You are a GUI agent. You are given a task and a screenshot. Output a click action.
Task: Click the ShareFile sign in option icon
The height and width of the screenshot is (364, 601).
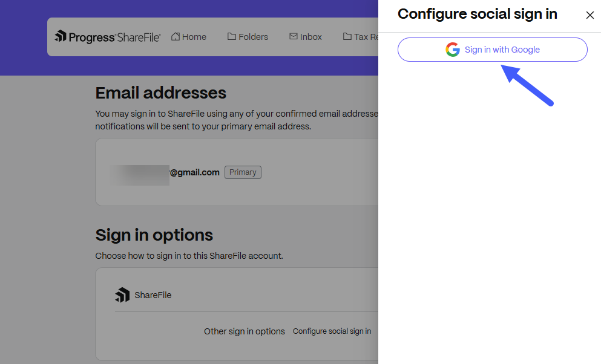click(122, 295)
